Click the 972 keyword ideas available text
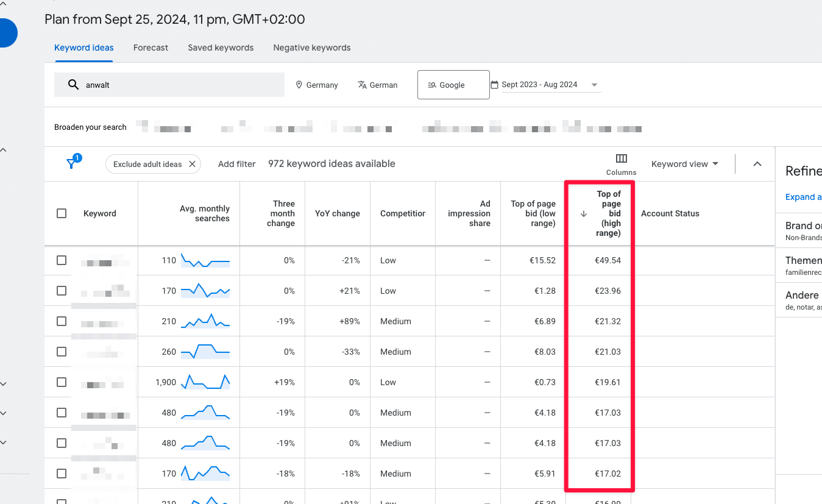822x504 pixels. 331,164
